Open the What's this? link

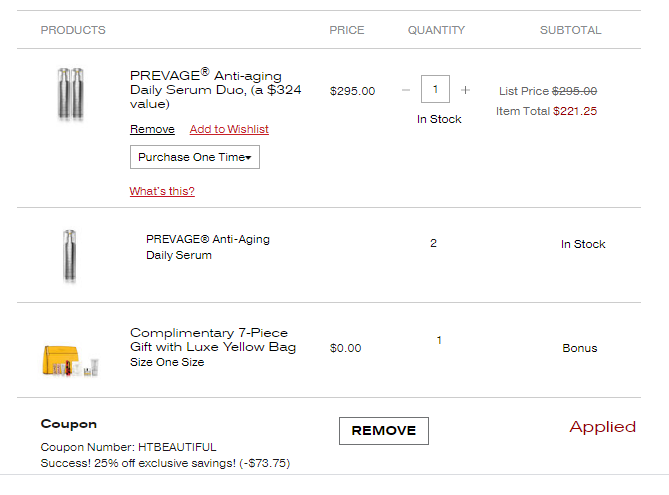point(162,191)
